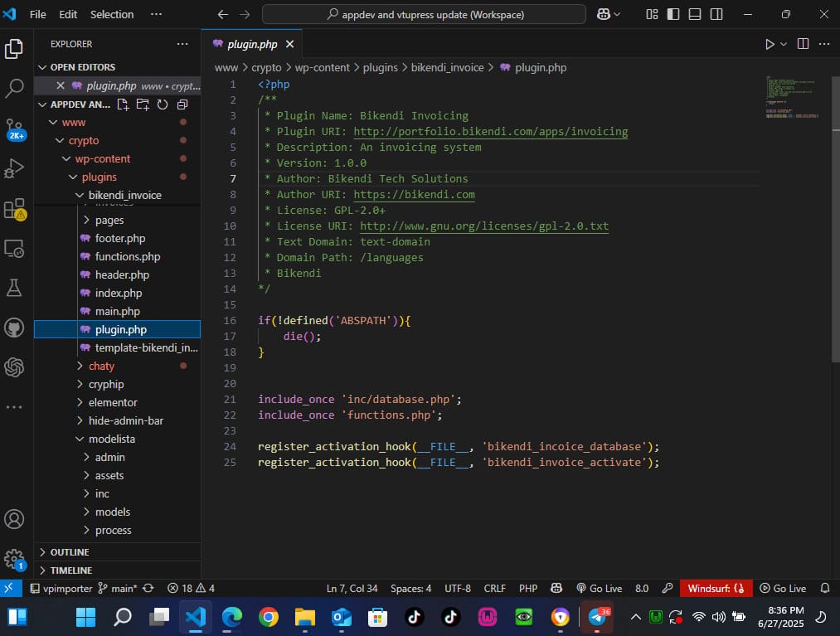
Task: Open the Manage gear icon
Action: point(14,558)
